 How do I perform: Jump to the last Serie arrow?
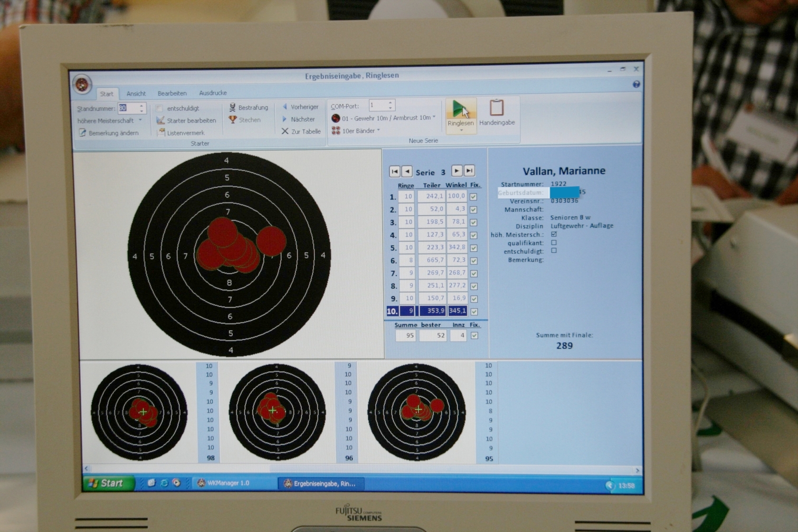469,171
